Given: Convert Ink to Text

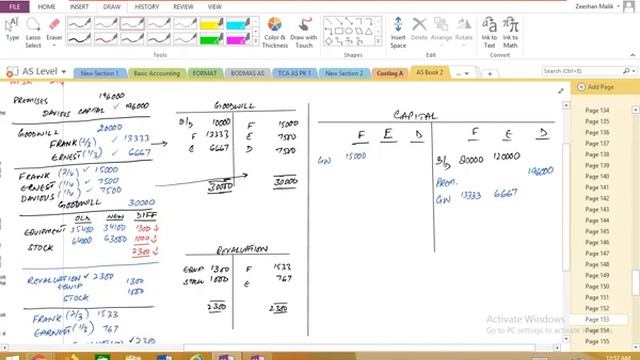Looking at the screenshot, I should tap(489, 33).
